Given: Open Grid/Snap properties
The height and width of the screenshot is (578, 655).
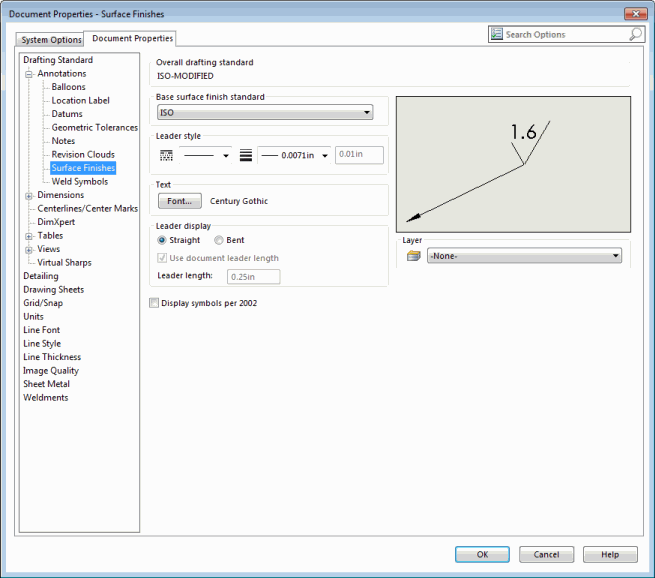Looking at the screenshot, I should point(43,303).
